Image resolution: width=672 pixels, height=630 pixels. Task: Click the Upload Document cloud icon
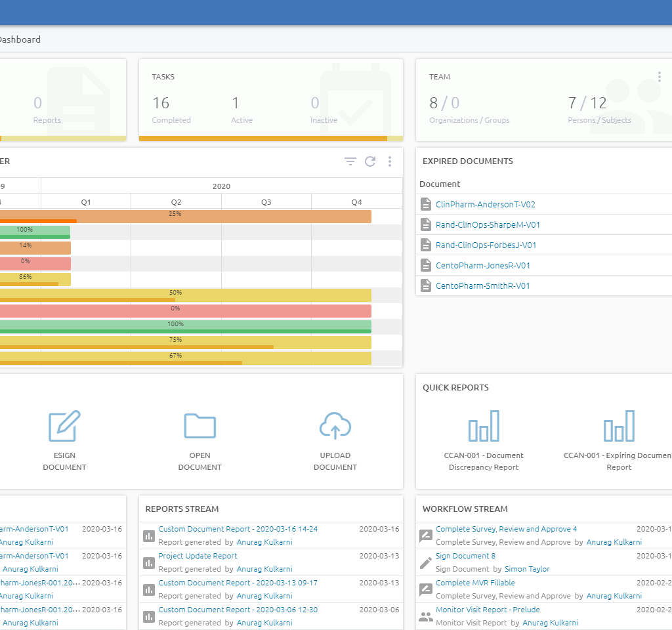(x=335, y=426)
